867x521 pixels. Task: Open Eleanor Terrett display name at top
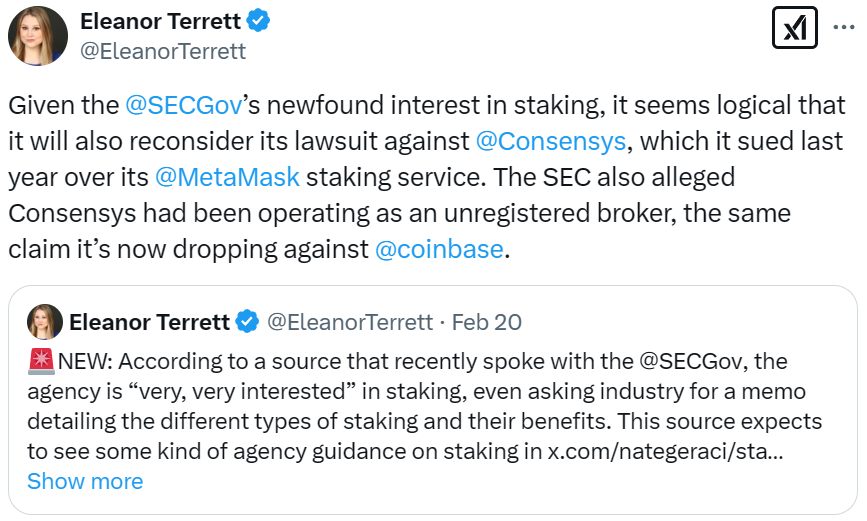[x=158, y=21]
